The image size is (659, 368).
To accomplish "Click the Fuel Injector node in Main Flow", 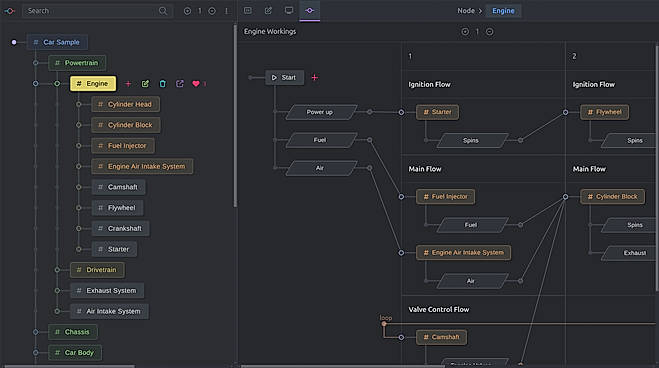I will coord(445,197).
